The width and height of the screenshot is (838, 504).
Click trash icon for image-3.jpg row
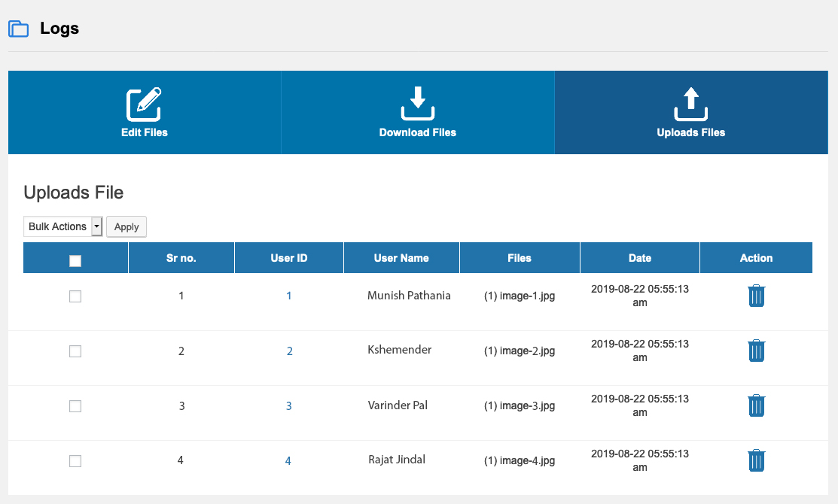coord(756,405)
